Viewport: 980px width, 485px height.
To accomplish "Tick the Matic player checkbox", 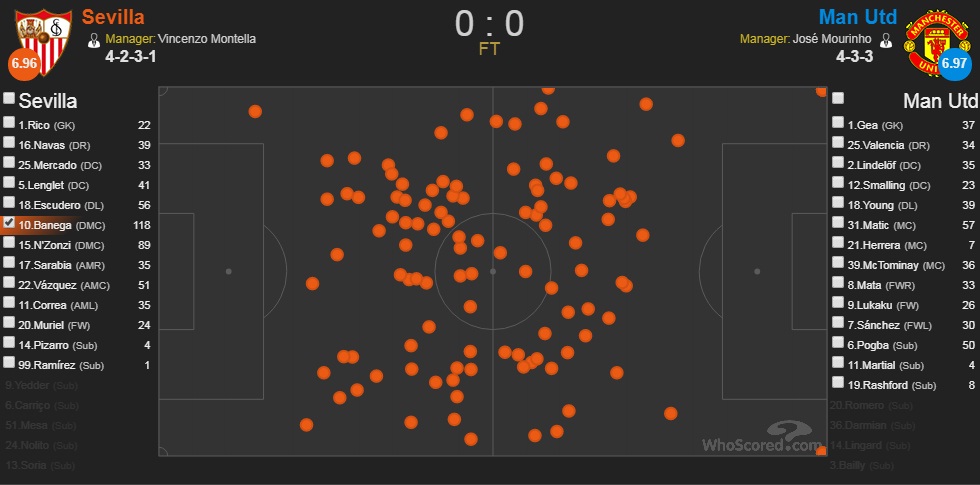I will tap(838, 222).
